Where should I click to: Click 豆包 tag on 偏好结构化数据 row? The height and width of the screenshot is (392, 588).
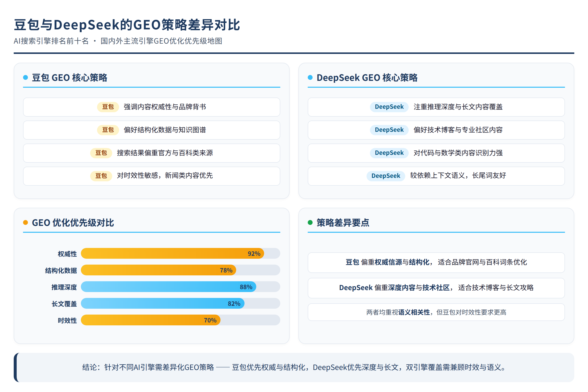[108, 130]
